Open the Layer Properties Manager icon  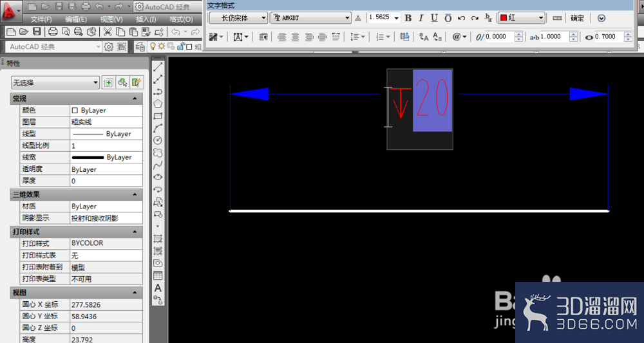[140, 46]
